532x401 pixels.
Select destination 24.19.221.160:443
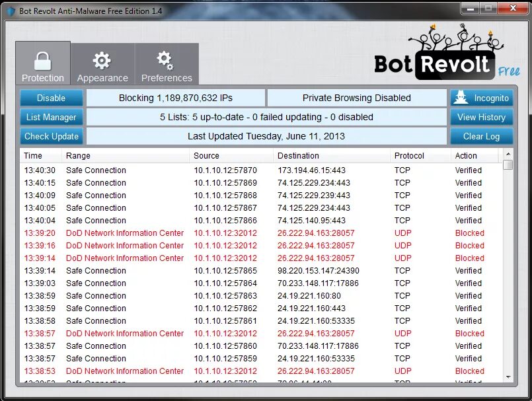click(311, 309)
